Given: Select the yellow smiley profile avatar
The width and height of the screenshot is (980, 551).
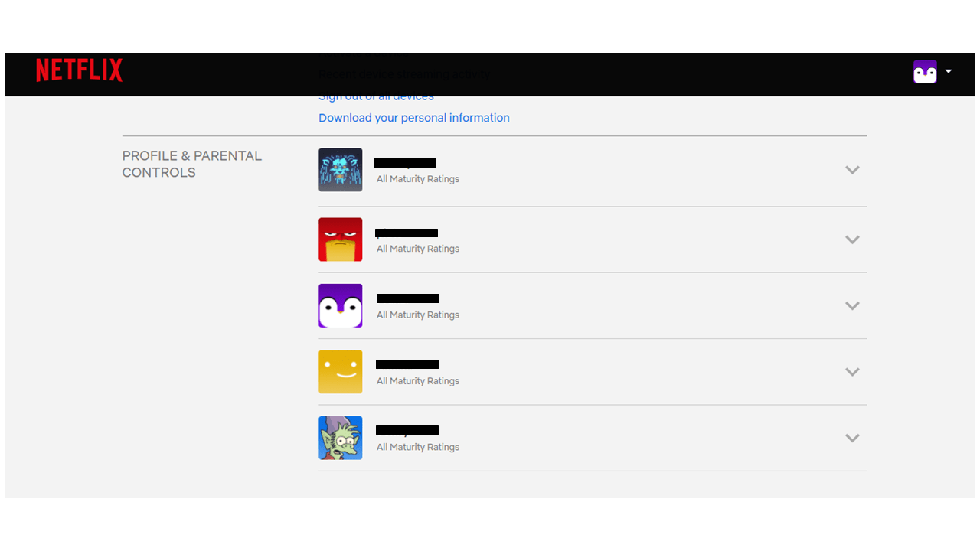Looking at the screenshot, I should pyautogui.click(x=341, y=372).
